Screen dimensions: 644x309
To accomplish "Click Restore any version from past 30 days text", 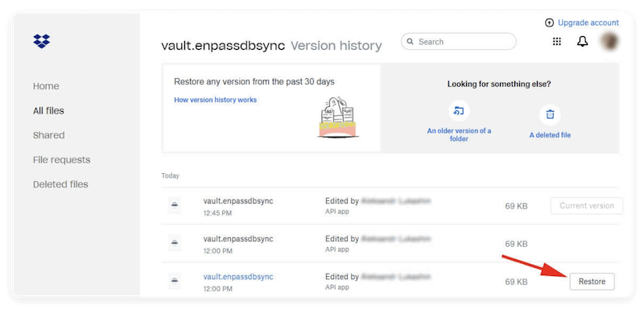I will tap(254, 81).
